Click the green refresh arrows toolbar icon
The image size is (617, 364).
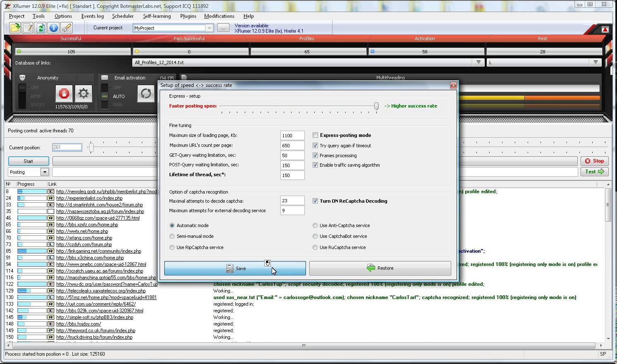click(41, 28)
